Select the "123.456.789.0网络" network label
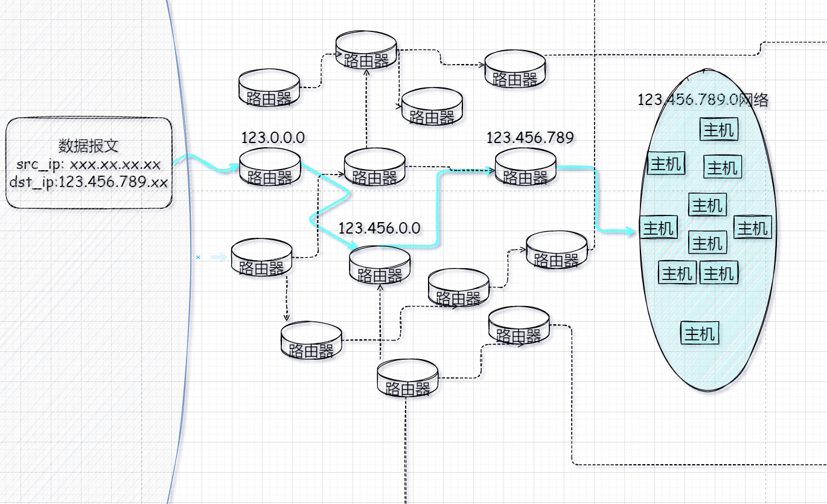This screenshot has height=504, width=827. (x=703, y=100)
